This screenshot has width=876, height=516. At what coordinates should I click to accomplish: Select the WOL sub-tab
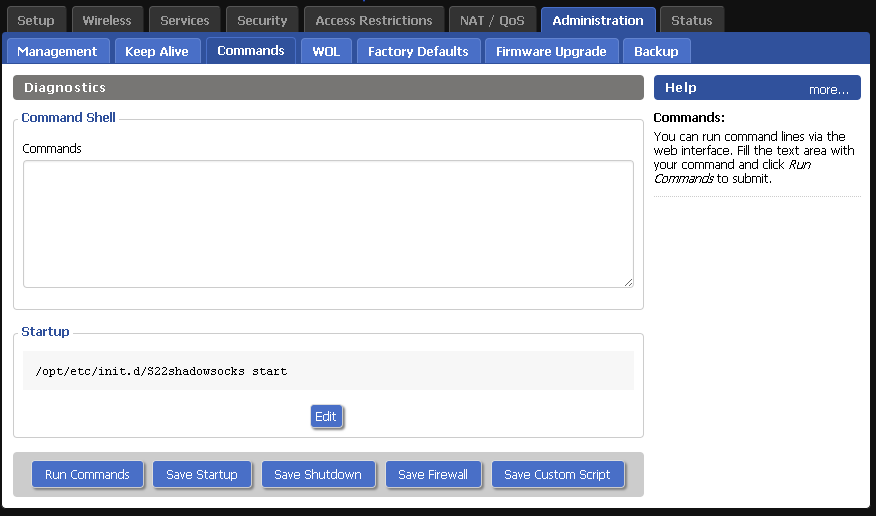(x=326, y=51)
